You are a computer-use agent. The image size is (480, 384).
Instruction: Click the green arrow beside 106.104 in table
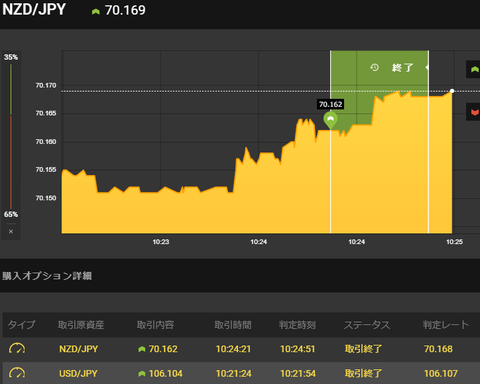(x=142, y=374)
